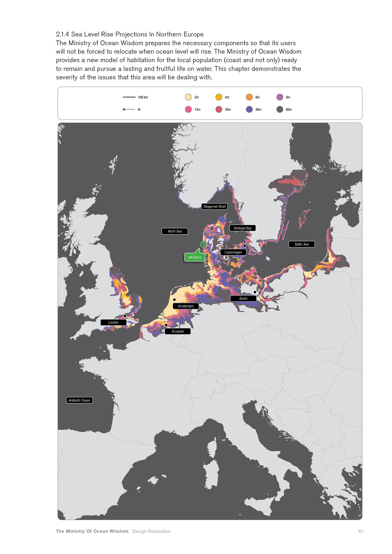Select the 4m yellow legend circle

tap(219, 97)
